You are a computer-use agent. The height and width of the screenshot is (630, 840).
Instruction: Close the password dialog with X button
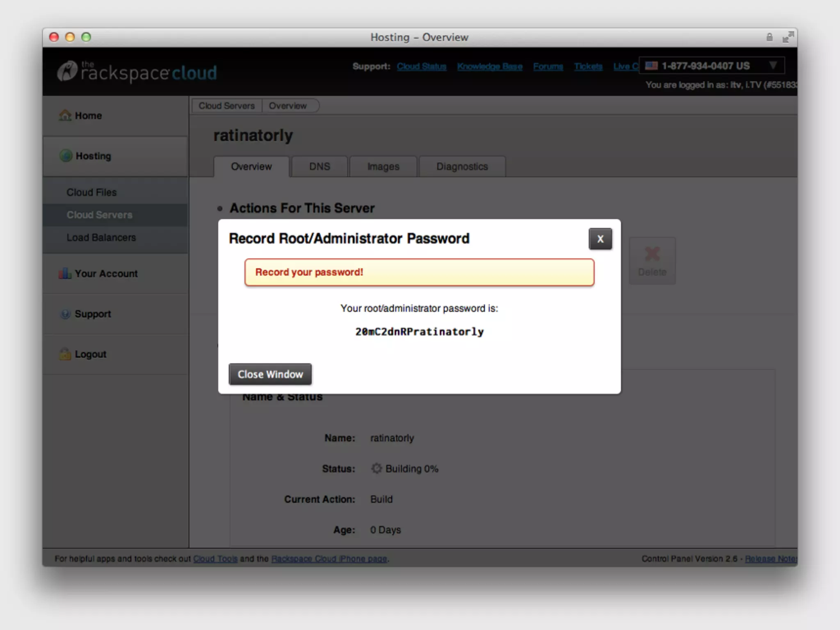600,239
